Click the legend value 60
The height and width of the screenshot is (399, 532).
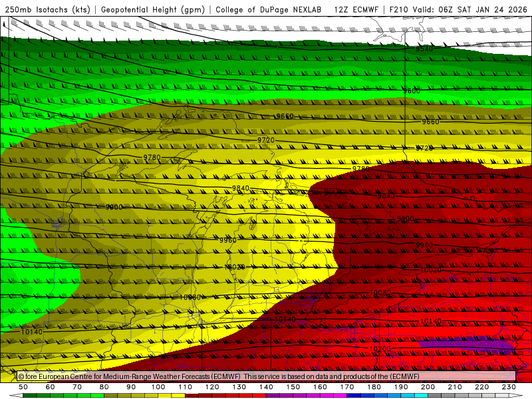click(x=50, y=387)
